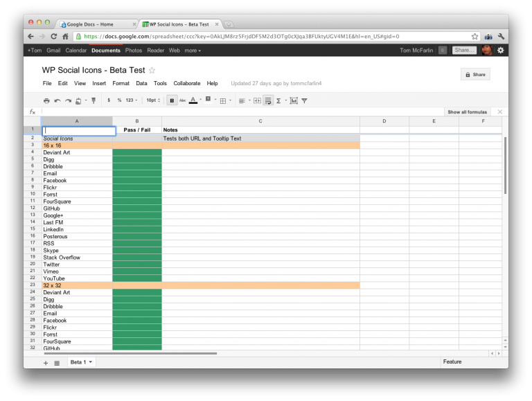This screenshot has height=401, width=532.
Task: Click the text color A swatch
Action: point(193,100)
